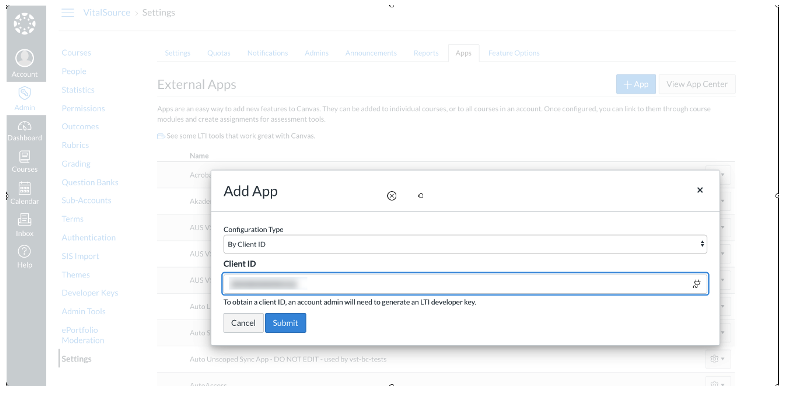This screenshot has height=410, width=786.
Task: Switch to the Notifications tab
Action: [268, 53]
